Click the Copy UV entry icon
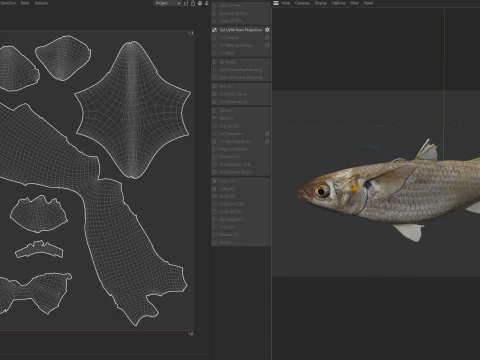 (214, 181)
